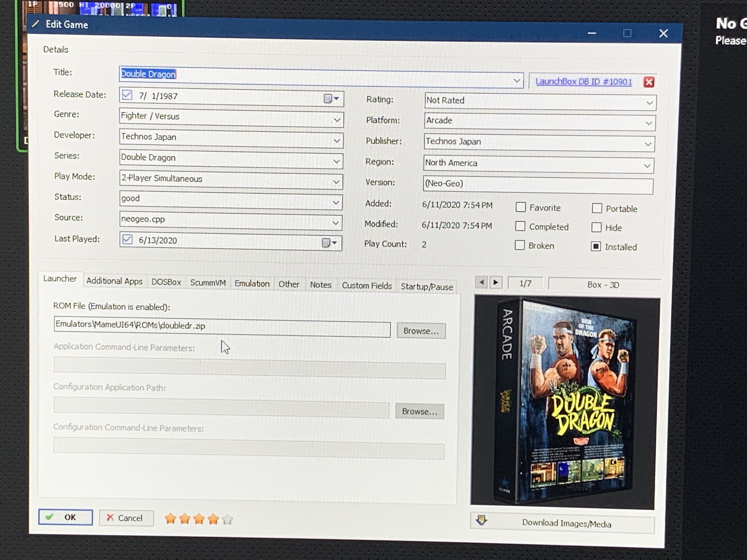This screenshot has width=747, height=560.
Task: Expand the Region dropdown
Action: pos(647,166)
